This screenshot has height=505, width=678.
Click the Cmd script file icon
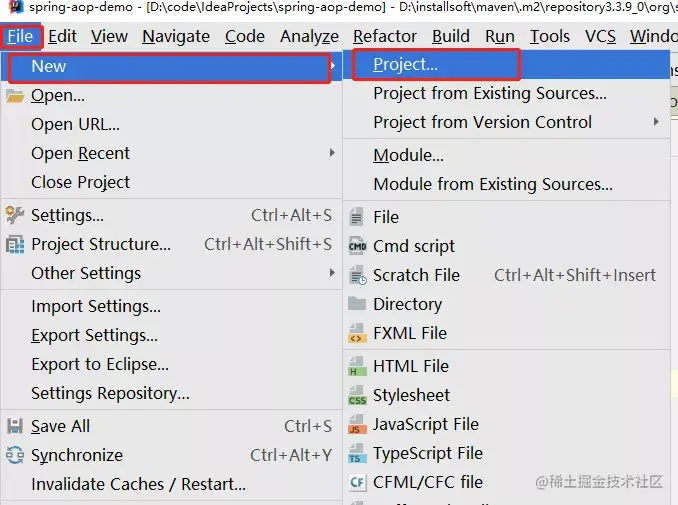coord(357,246)
